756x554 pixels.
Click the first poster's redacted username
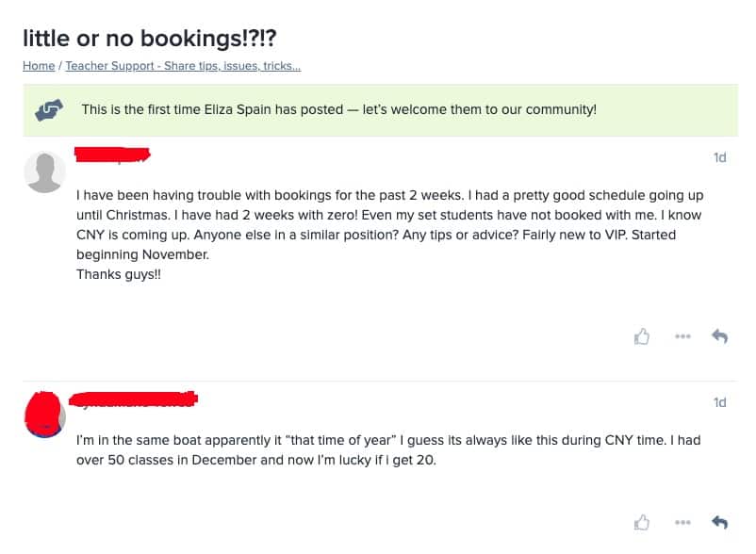pyautogui.click(x=112, y=155)
